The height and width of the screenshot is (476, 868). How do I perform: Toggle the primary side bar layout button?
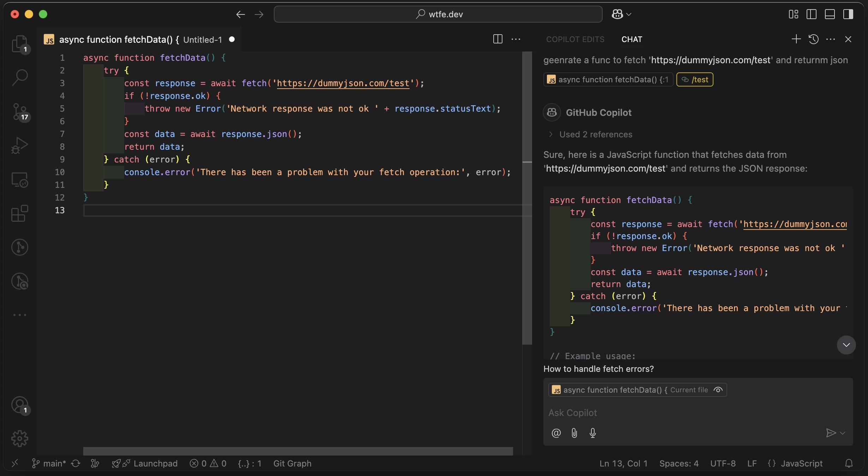click(x=812, y=14)
